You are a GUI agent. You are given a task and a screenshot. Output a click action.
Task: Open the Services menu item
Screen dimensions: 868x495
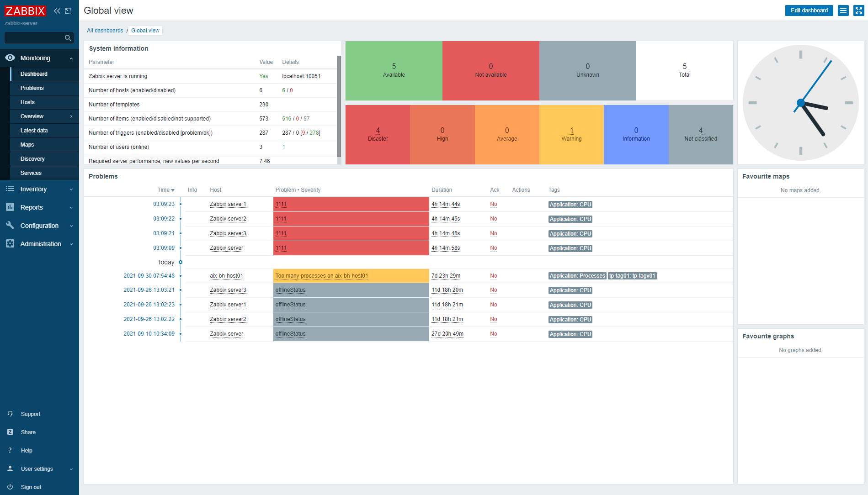click(x=44, y=173)
